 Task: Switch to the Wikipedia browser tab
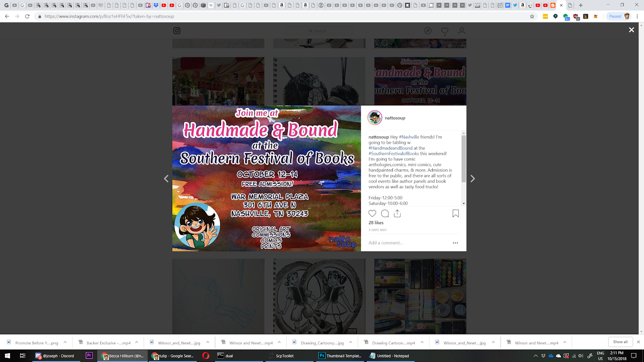[x=211, y=5]
